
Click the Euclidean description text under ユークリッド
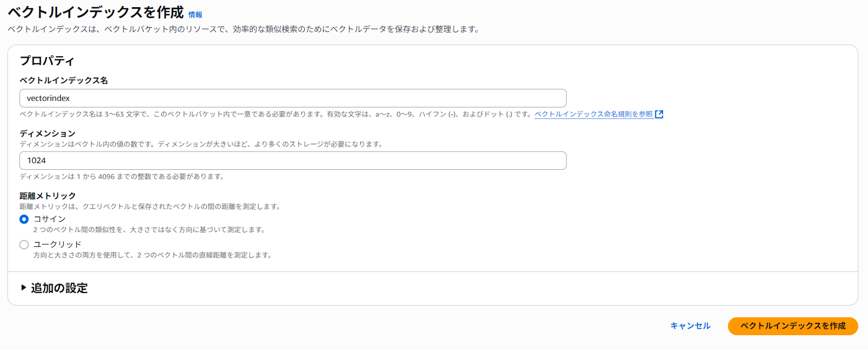click(x=153, y=255)
